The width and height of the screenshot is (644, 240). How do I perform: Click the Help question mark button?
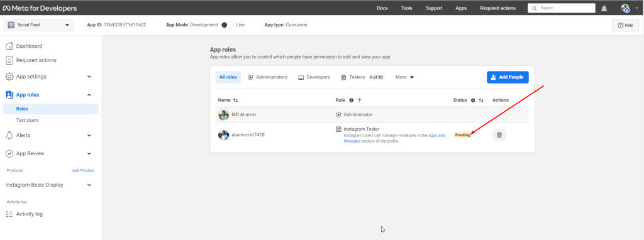coord(625,25)
